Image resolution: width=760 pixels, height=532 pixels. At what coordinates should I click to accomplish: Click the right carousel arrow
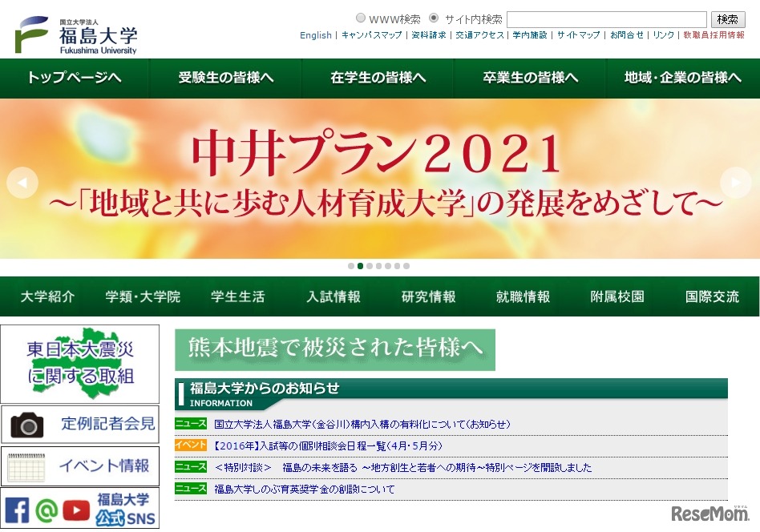point(736,182)
